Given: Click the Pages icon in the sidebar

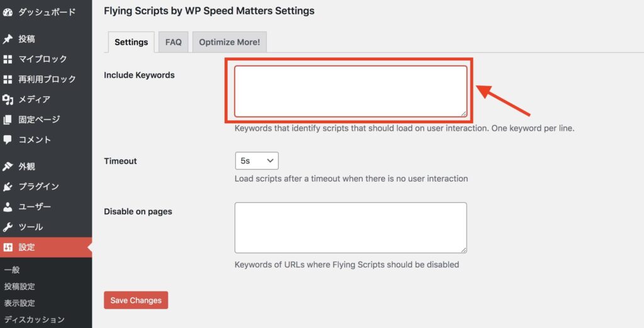Looking at the screenshot, I should (x=8, y=119).
